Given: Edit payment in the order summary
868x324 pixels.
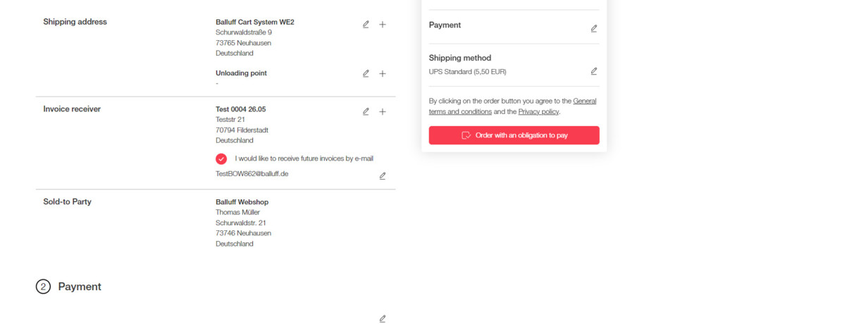Looking at the screenshot, I should (594, 29).
